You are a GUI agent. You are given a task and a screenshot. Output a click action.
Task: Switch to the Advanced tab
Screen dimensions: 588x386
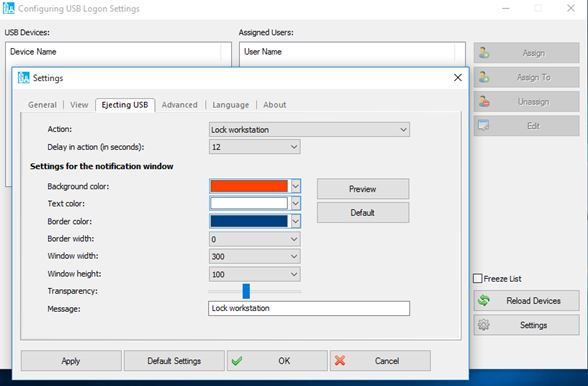179,105
